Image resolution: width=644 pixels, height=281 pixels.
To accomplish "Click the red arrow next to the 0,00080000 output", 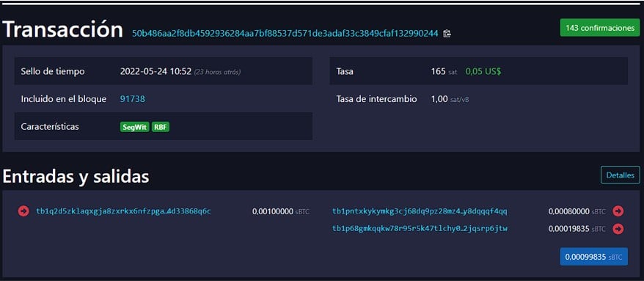I will [618, 211].
